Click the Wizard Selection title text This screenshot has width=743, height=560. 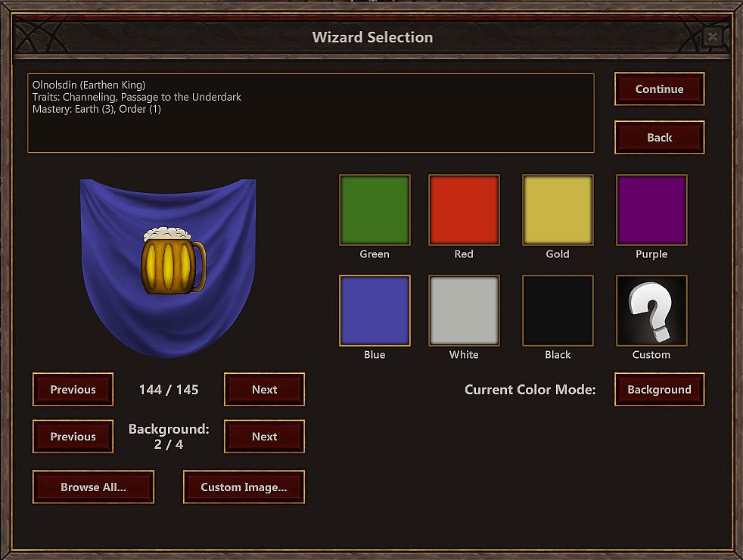point(372,37)
